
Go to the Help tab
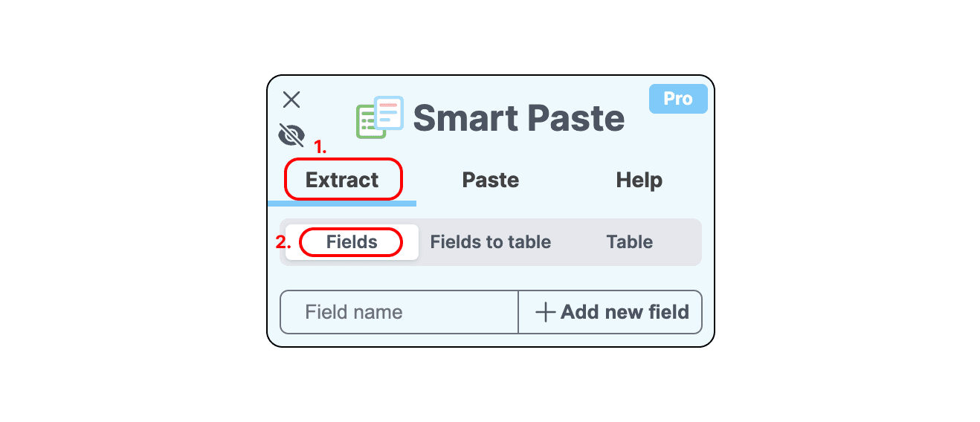click(639, 180)
